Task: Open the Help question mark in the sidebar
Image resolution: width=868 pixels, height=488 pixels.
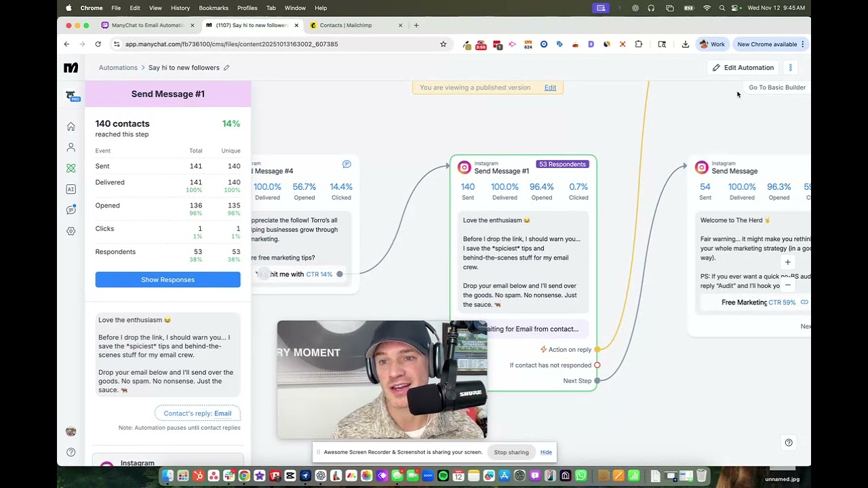Action: coord(71,452)
